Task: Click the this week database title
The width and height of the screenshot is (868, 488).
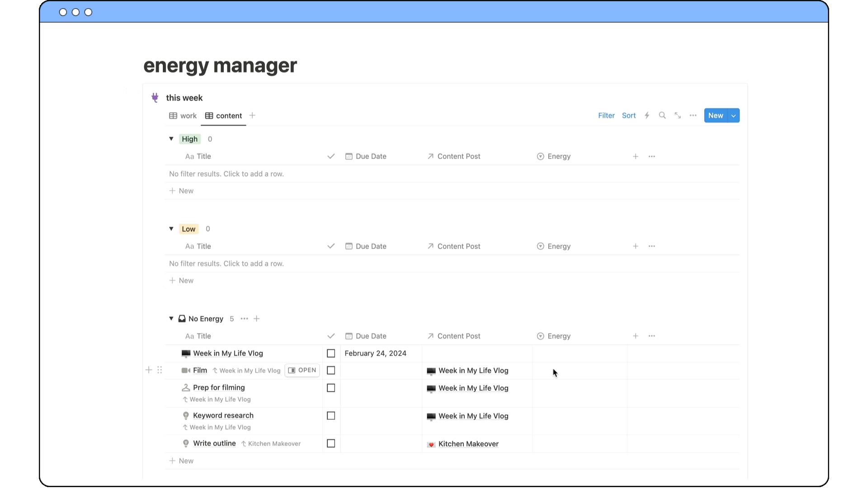Action: click(x=184, y=98)
